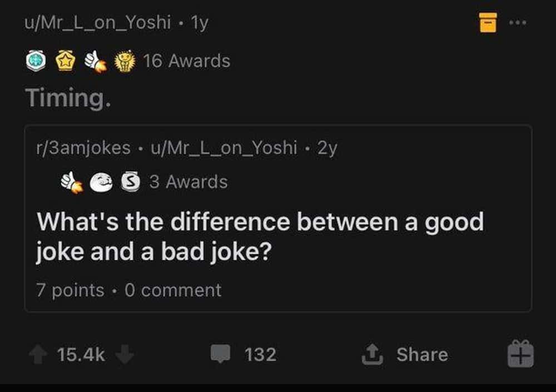Image resolution: width=556 pixels, height=392 pixels.
Task: Expand the "16 Awards" list
Action: pos(186,61)
